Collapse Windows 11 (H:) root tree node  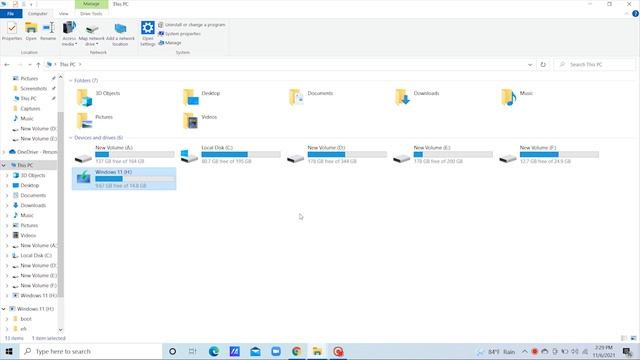(x=4, y=309)
